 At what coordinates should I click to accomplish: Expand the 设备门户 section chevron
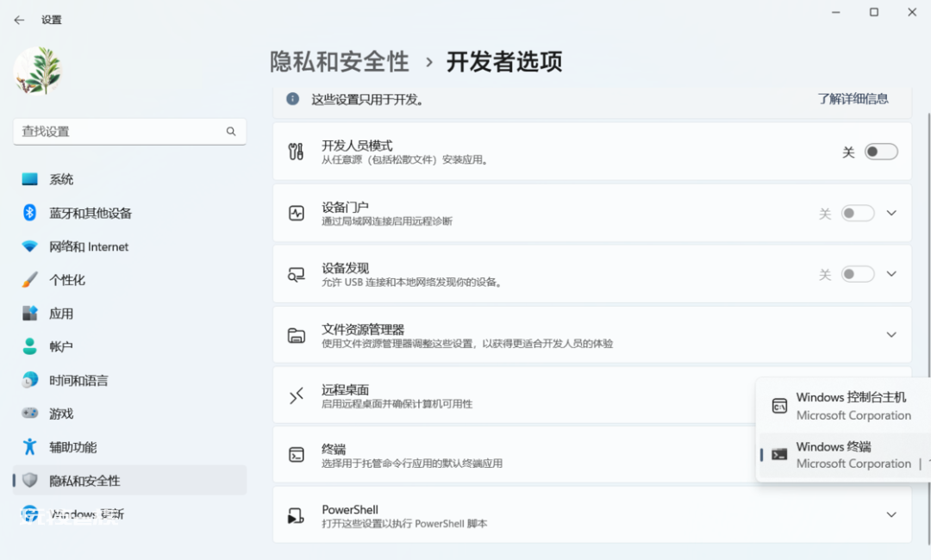pyautogui.click(x=891, y=213)
